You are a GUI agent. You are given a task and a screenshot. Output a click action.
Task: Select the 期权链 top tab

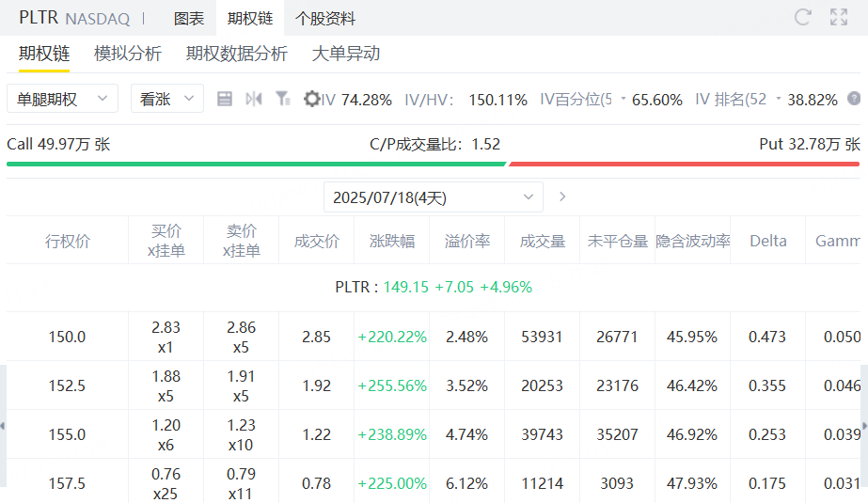point(250,18)
